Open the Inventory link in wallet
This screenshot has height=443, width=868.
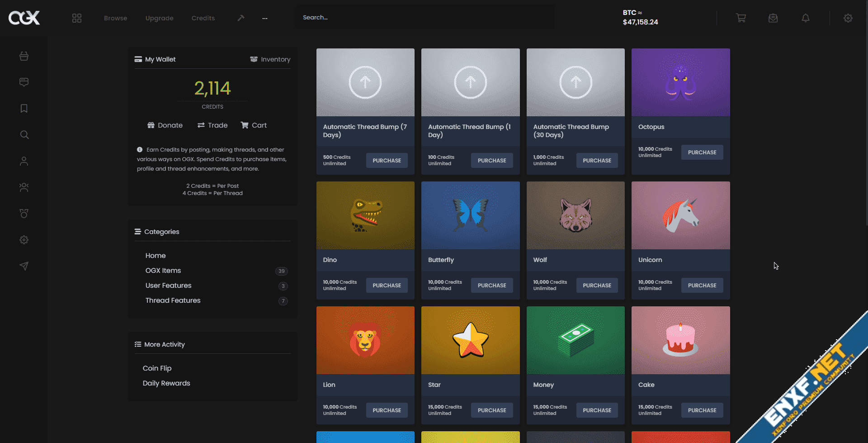(270, 59)
